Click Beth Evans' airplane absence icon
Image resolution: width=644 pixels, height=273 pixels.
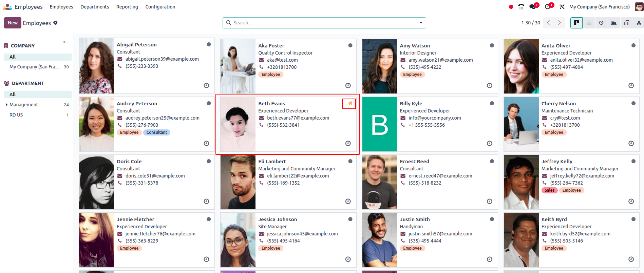coord(350,103)
